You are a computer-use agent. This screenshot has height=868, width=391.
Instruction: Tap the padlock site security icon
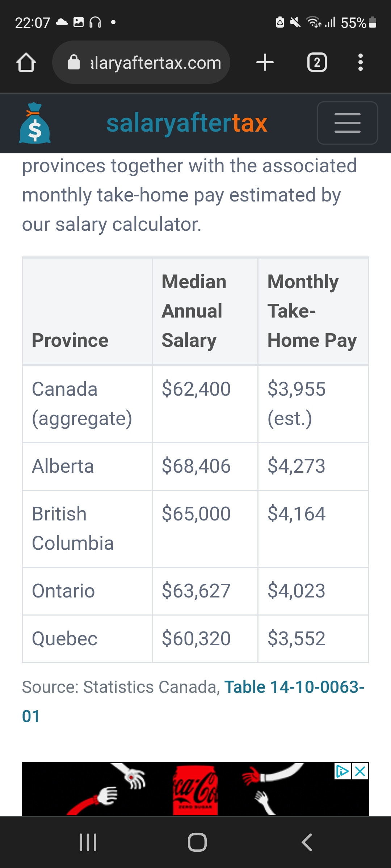point(74,63)
